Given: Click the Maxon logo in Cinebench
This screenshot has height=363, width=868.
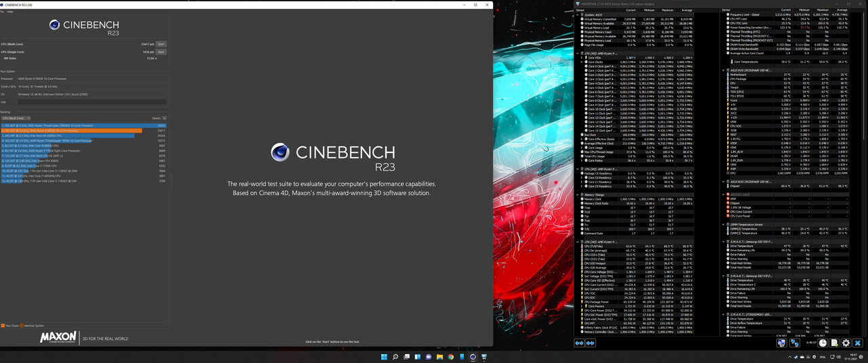Looking at the screenshot, I should tap(58, 337).
